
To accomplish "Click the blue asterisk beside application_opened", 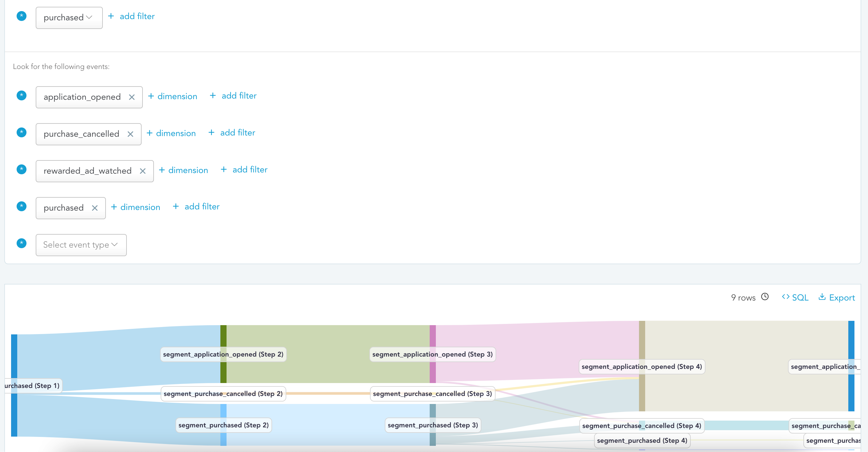I will [x=22, y=95].
